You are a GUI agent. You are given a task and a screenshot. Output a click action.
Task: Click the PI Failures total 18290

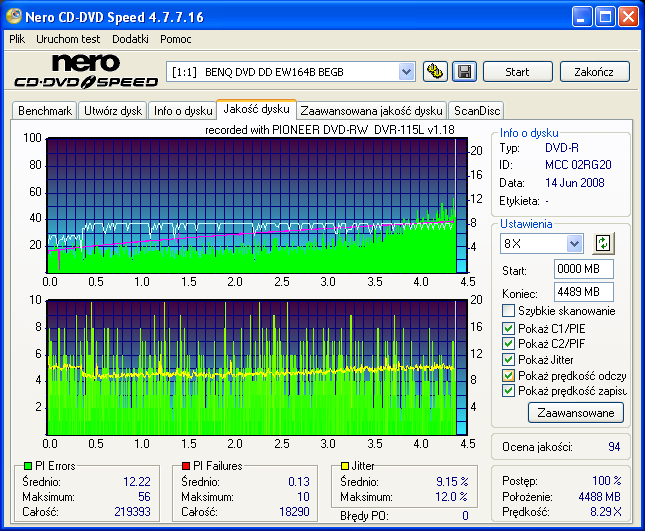(294, 512)
